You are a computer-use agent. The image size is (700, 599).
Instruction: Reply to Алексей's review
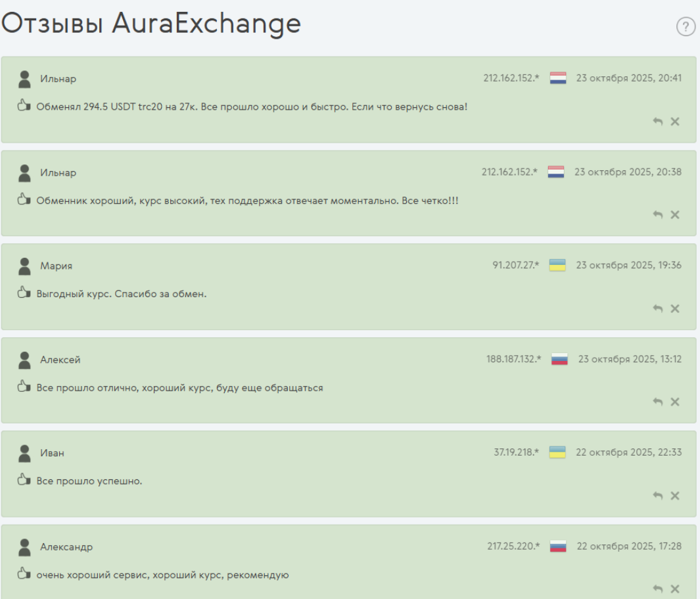(x=658, y=402)
